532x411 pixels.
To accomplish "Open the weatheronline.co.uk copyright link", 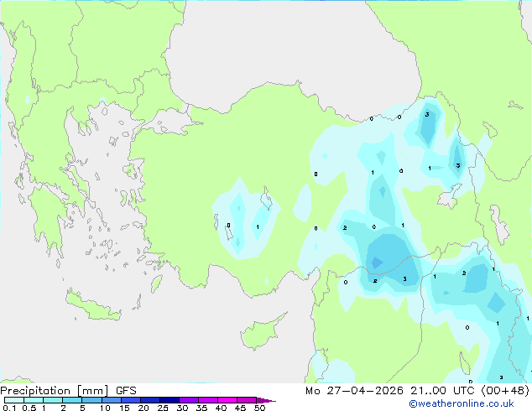I will [x=461, y=403].
